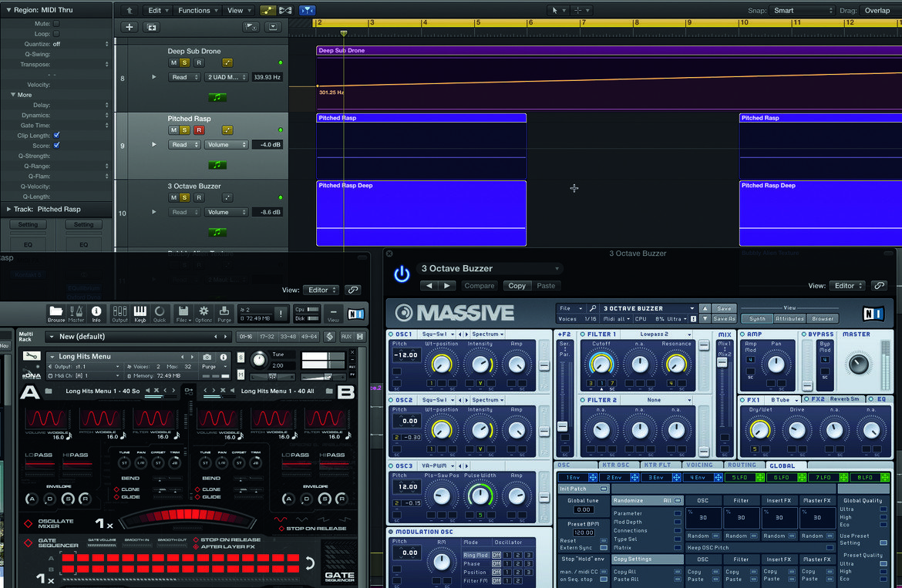
Task: Open the Kontakt Browse folder icon
Action: (56, 314)
